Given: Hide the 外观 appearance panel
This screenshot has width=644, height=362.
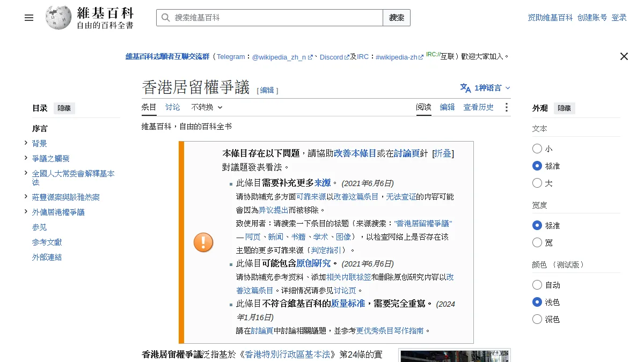Looking at the screenshot, I should click(564, 108).
